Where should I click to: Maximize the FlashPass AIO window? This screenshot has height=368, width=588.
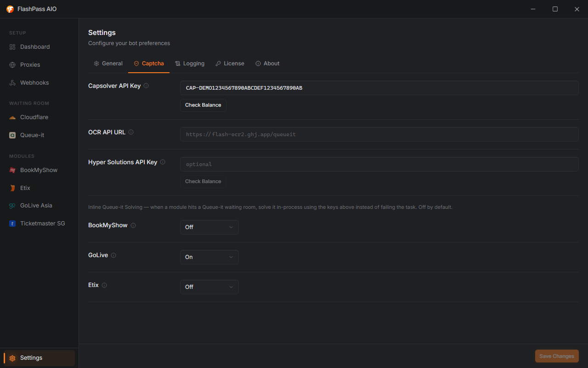[555, 9]
